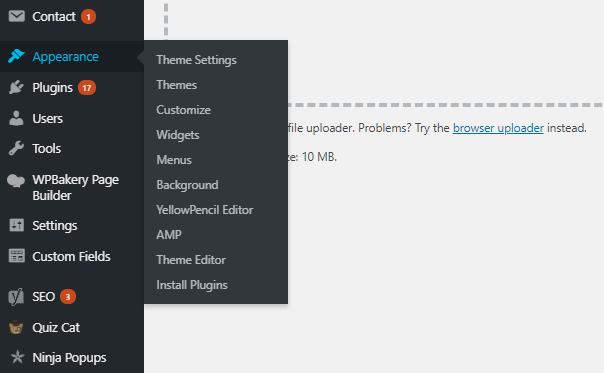Viewport: 604px width, 373px height.
Task: Click the Settings sliders icon
Action: [x=17, y=225]
